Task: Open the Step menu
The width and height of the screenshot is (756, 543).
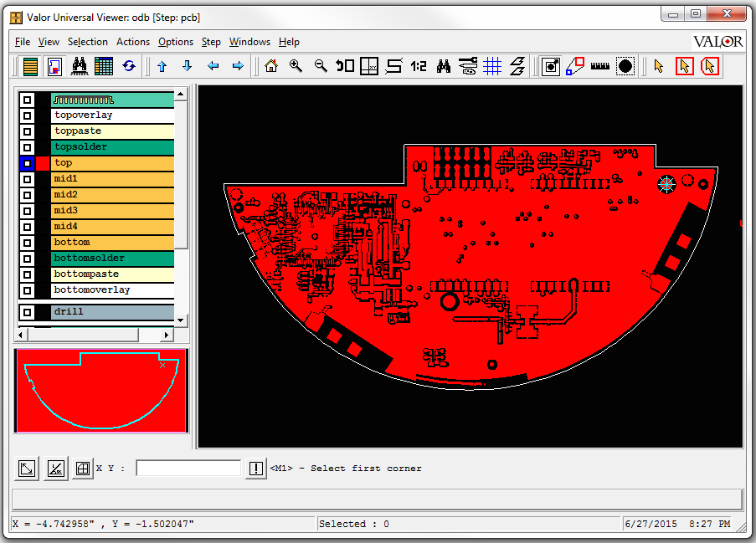Action: [211, 42]
